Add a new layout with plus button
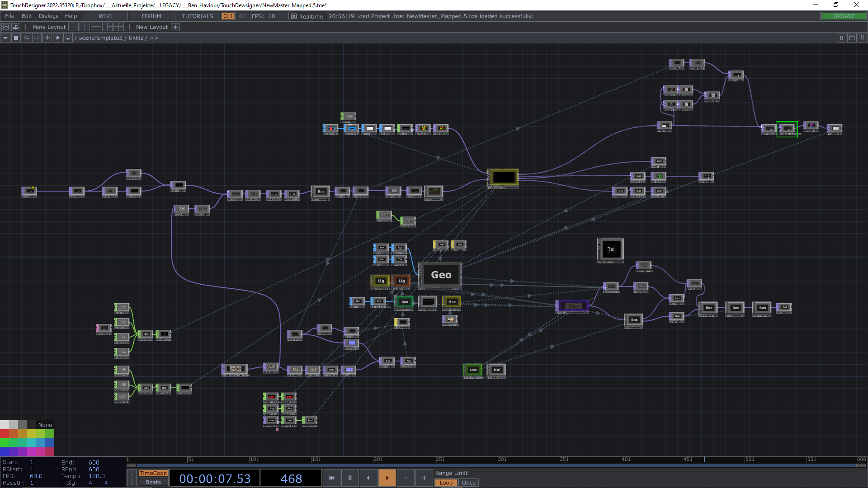Screen dimensions: 868x488 tap(176, 27)
